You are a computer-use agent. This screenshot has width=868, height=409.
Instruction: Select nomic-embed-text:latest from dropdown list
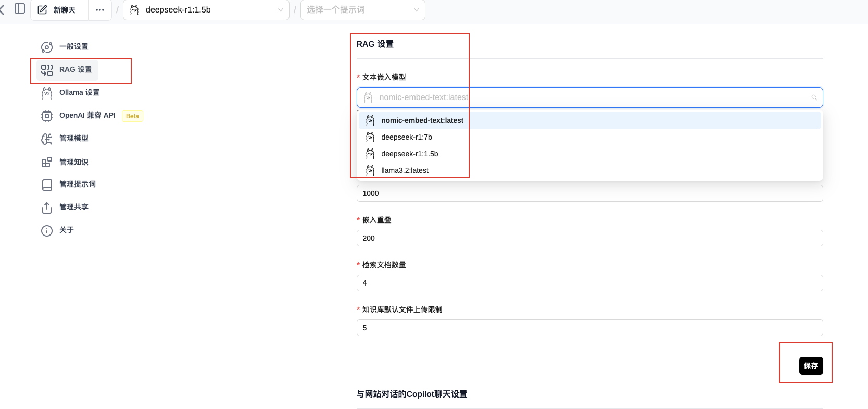[589, 120]
